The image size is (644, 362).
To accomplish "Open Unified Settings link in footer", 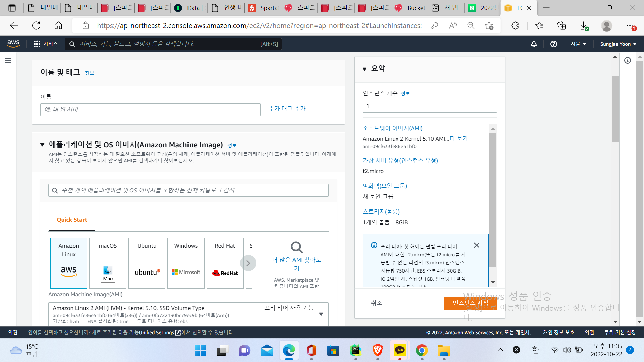I will point(160,333).
